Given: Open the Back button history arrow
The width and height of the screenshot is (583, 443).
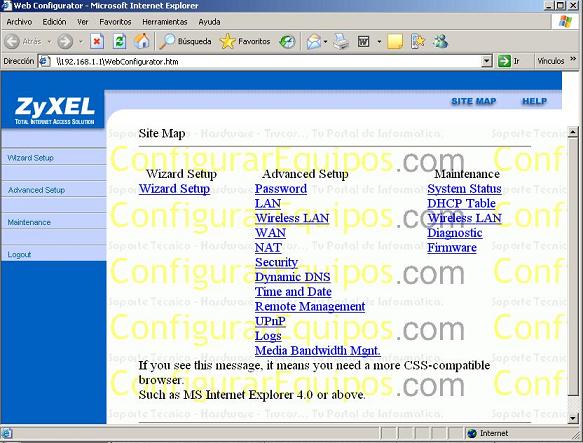Looking at the screenshot, I should [x=49, y=42].
